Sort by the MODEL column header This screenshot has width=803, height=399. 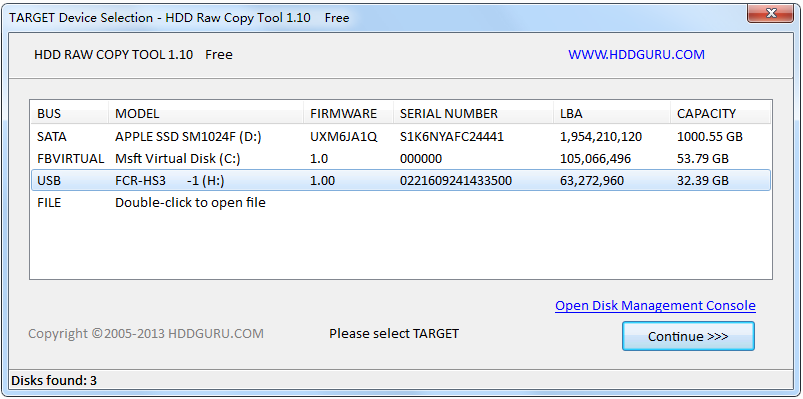206,113
